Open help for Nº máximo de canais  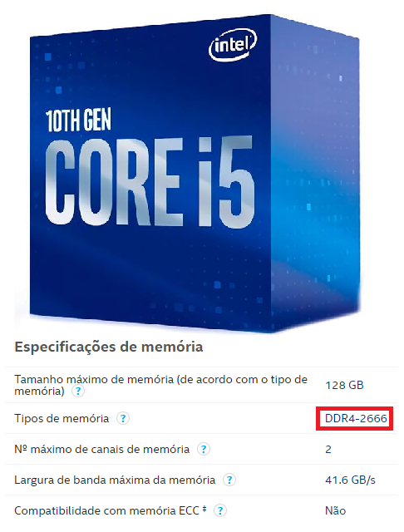(x=204, y=449)
